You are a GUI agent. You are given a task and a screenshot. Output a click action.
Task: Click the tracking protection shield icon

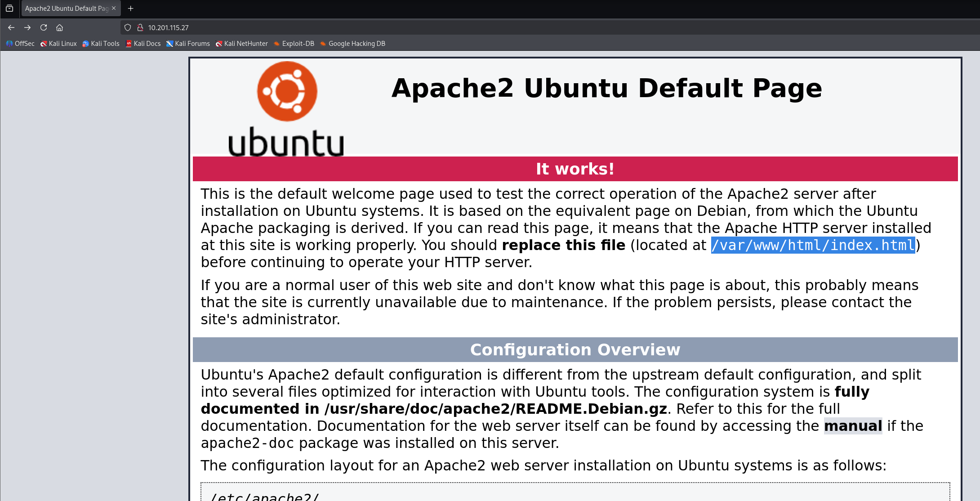(x=128, y=27)
